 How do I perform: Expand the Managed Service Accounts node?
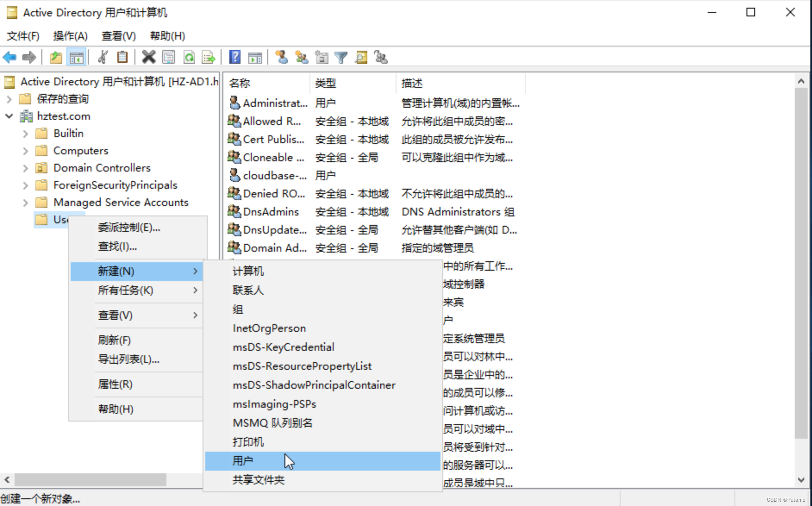click(25, 203)
